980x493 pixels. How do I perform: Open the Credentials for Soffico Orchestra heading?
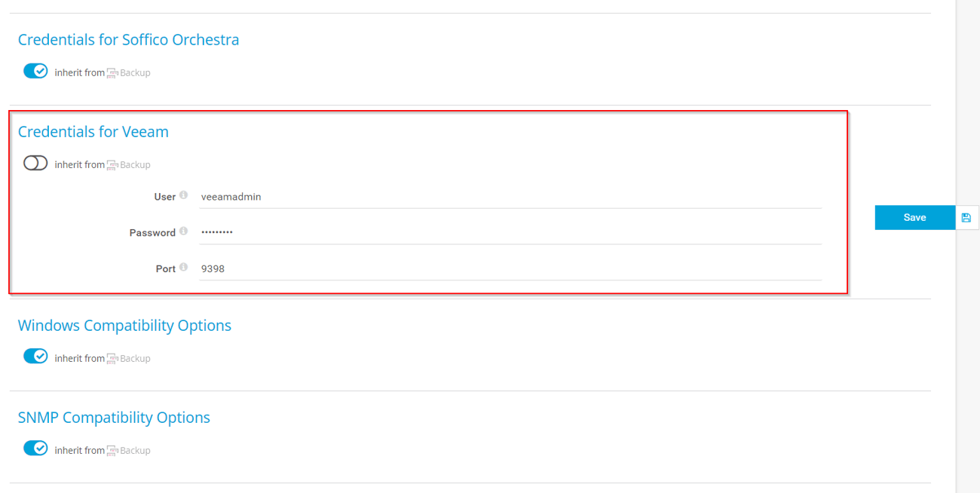pos(128,39)
